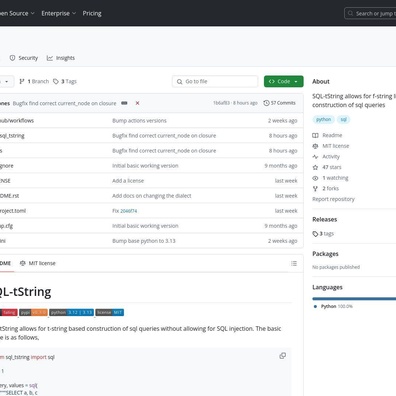This screenshot has width=396, height=396.
Task: Click the pypi version badge
Action: (x=33, y=312)
